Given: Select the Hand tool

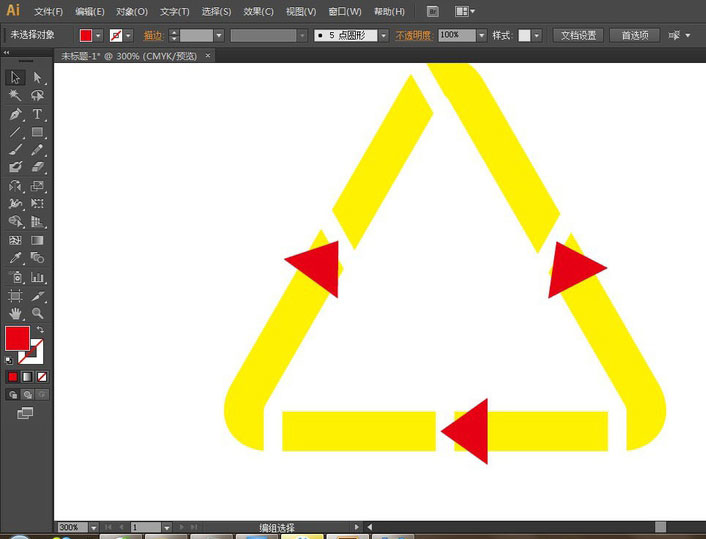Looking at the screenshot, I should 16,314.
